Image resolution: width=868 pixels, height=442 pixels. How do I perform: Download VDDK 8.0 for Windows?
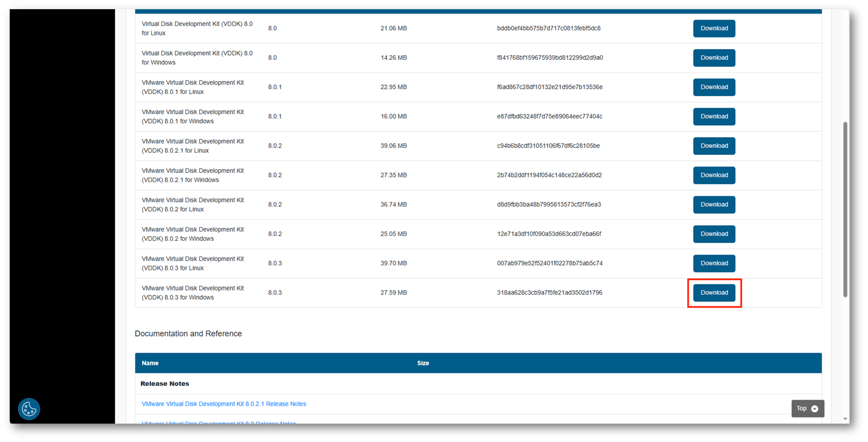[714, 58]
